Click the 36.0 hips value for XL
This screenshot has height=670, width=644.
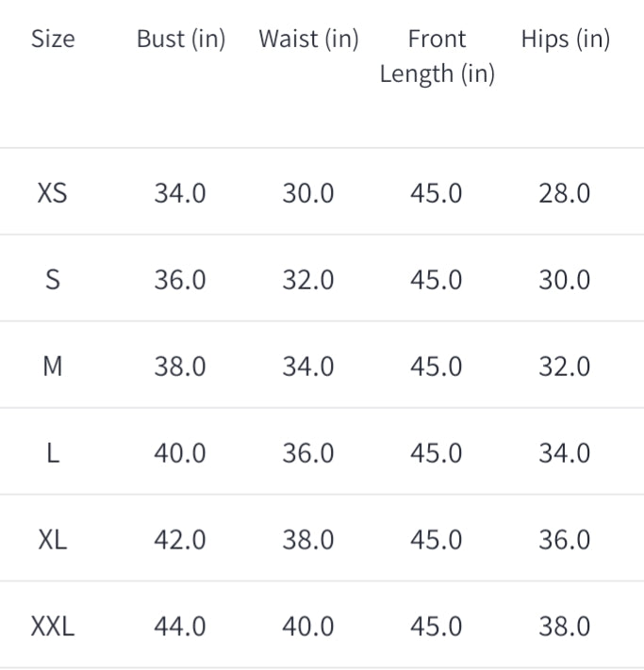coord(565,540)
